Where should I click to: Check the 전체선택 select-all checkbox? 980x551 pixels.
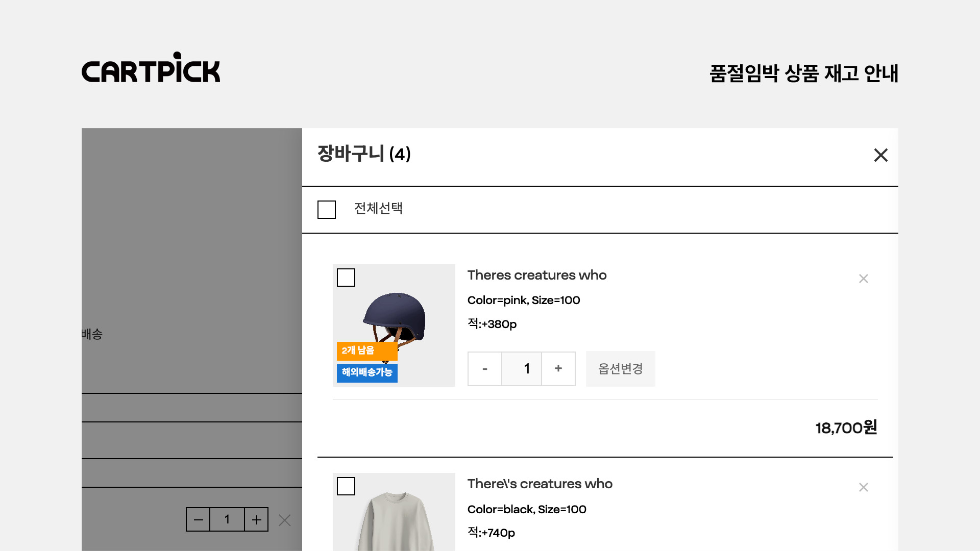click(x=327, y=210)
